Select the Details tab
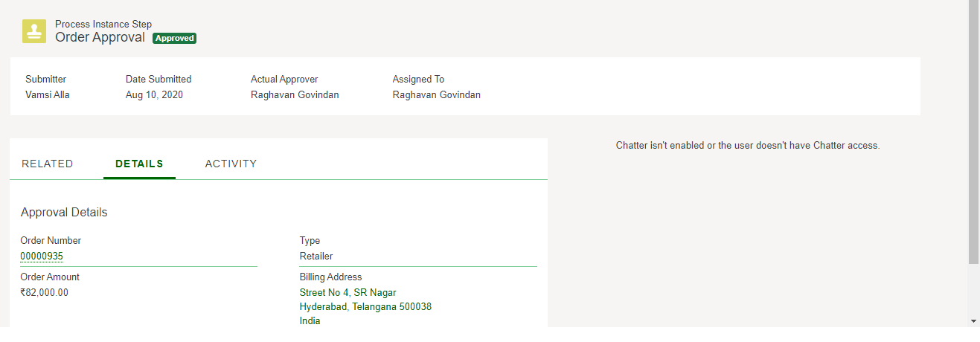Viewport: 980px width, 342px height. pyautogui.click(x=139, y=164)
